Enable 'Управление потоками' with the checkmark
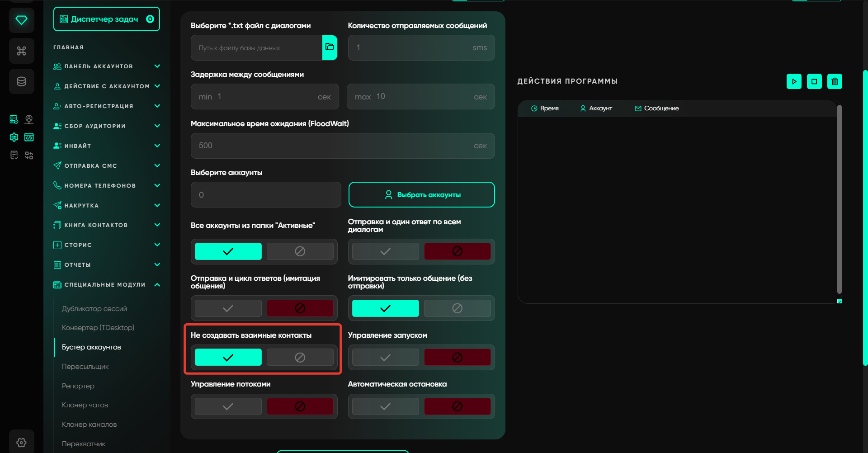Screen dimensions: 868x453 (228, 406)
